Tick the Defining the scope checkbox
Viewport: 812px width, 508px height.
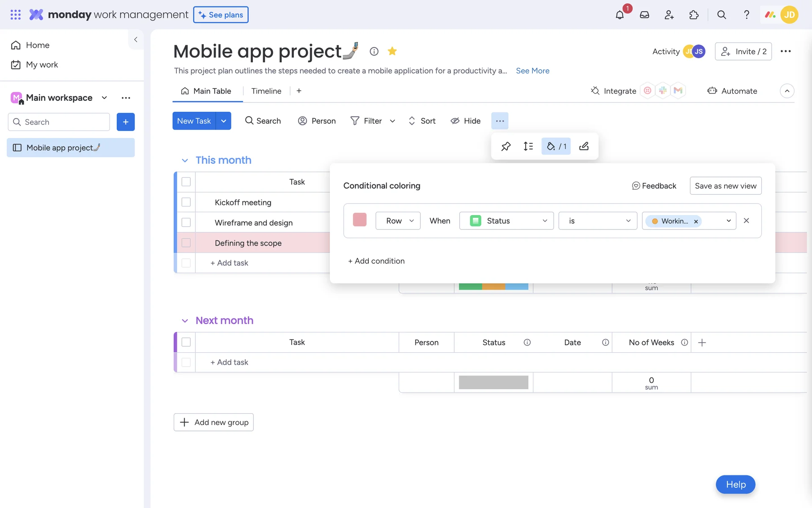[186, 243]
